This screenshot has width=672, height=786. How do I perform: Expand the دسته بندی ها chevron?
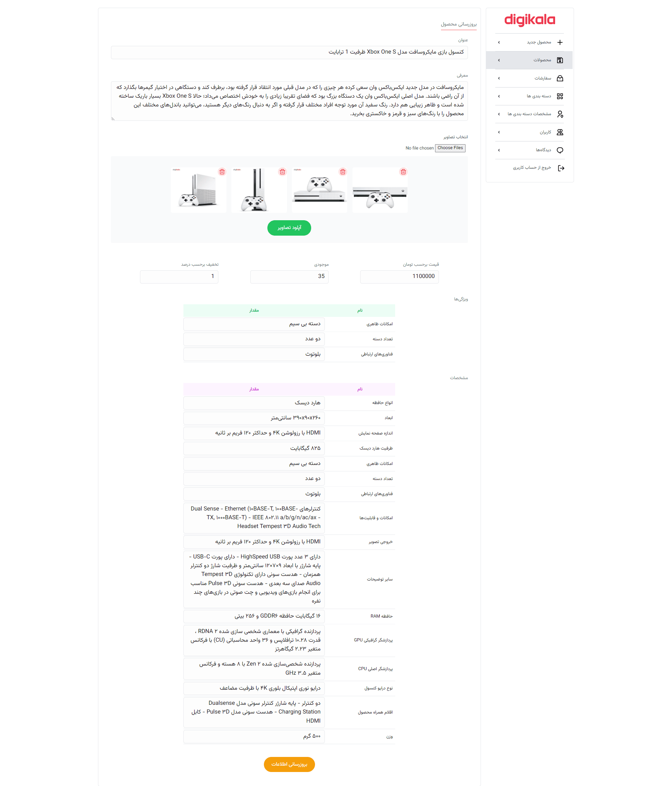coord(499,96)
